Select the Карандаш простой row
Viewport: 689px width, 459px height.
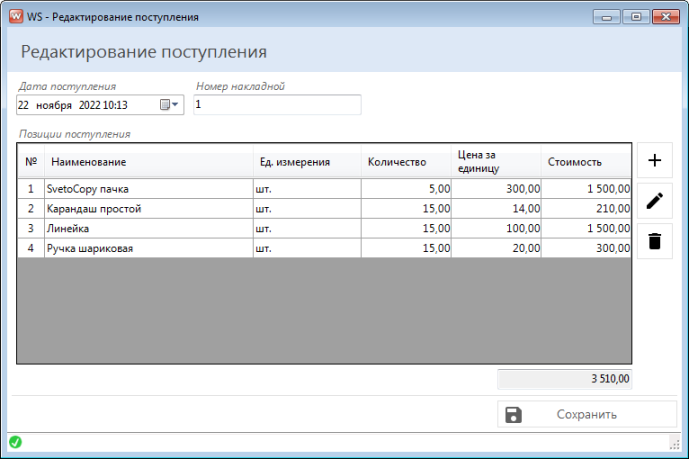coord(149,208)
